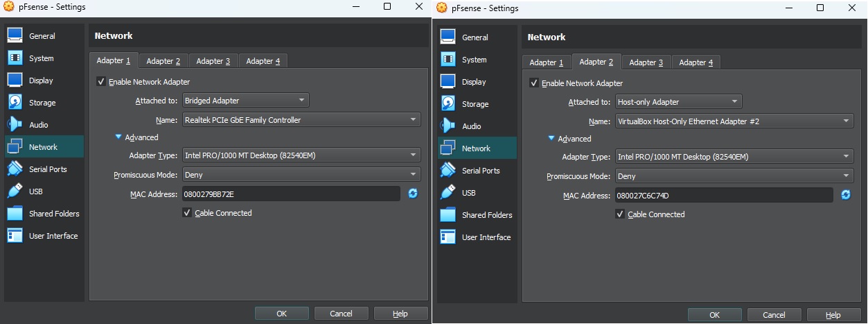Click Storage icon in right settings window

[x=448, y=103]
